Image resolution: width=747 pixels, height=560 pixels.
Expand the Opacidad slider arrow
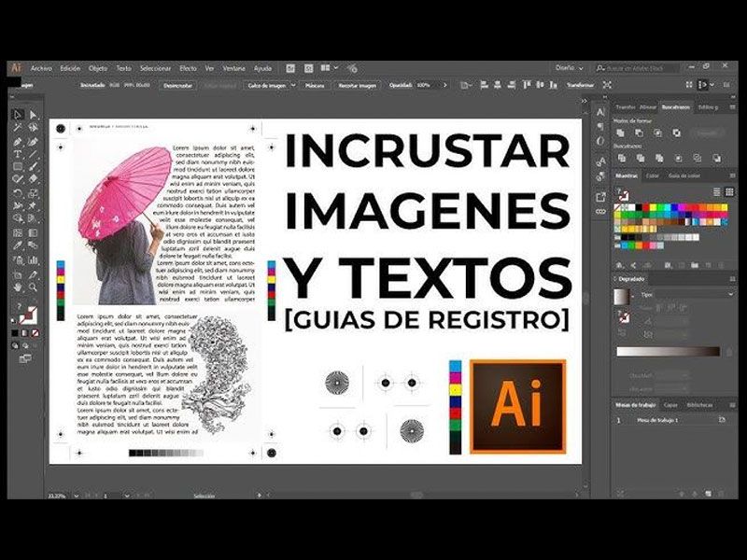(x=445, y=85)
